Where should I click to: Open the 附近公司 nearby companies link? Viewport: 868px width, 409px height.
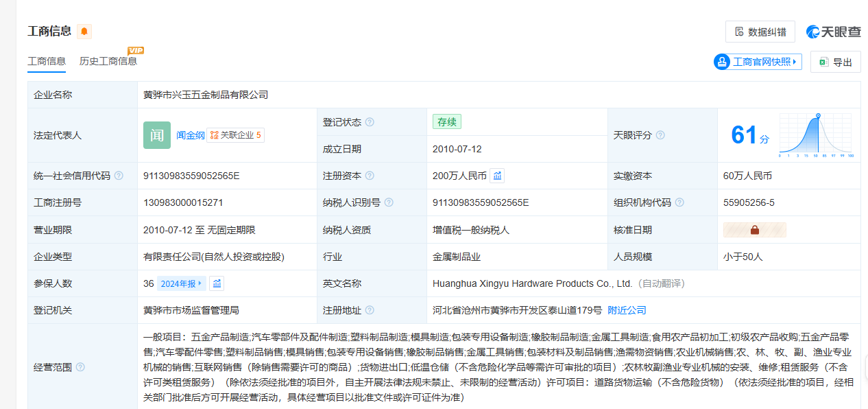point(627,310)
